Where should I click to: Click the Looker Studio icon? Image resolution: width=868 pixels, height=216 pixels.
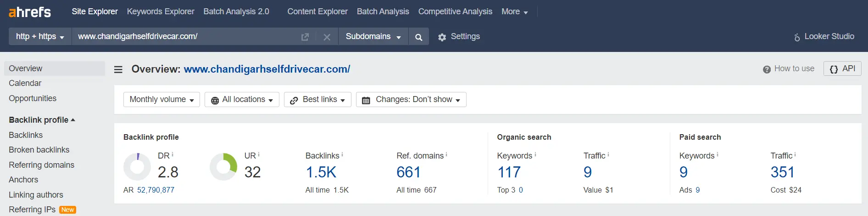(797, 37)
